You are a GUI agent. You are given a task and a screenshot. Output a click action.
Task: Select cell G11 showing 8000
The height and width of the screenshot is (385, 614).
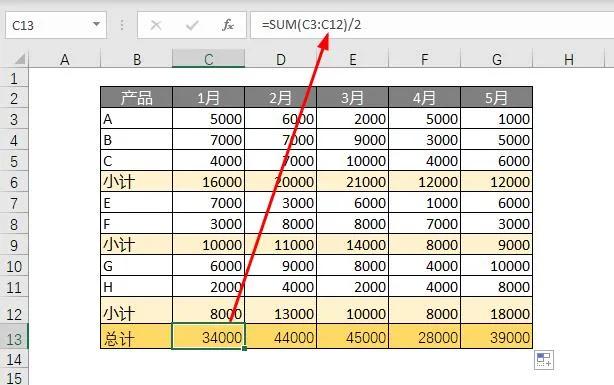(x=497, y=287)
